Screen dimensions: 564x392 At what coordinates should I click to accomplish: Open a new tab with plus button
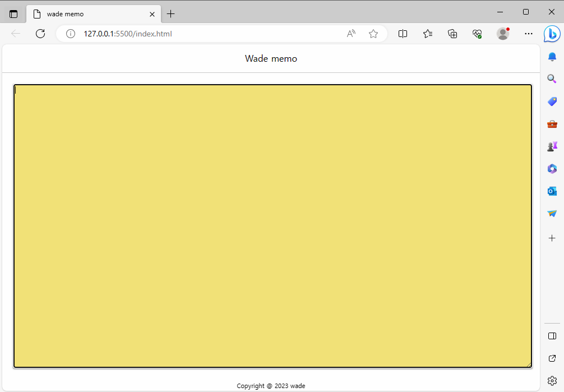pyautogui.click(x=171, y=14)
